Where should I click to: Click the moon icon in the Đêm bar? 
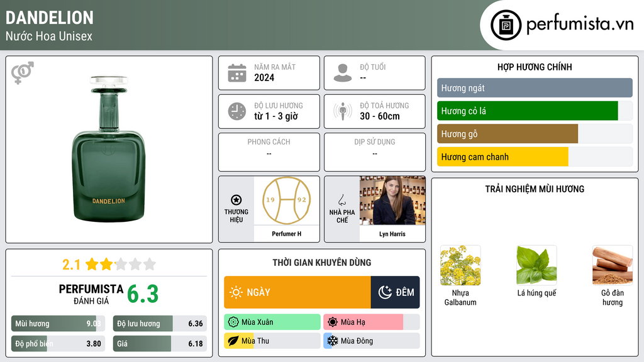coord(385,292)
